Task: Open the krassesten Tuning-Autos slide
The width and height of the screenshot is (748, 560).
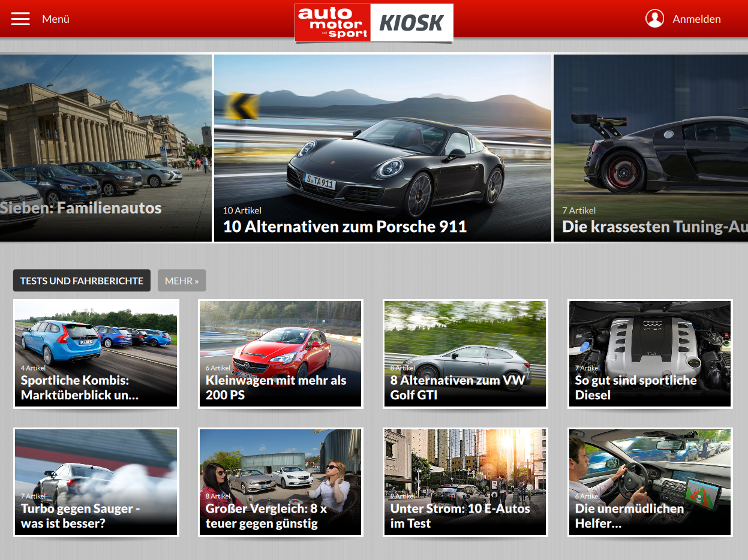Action: (x=651, y=148)
